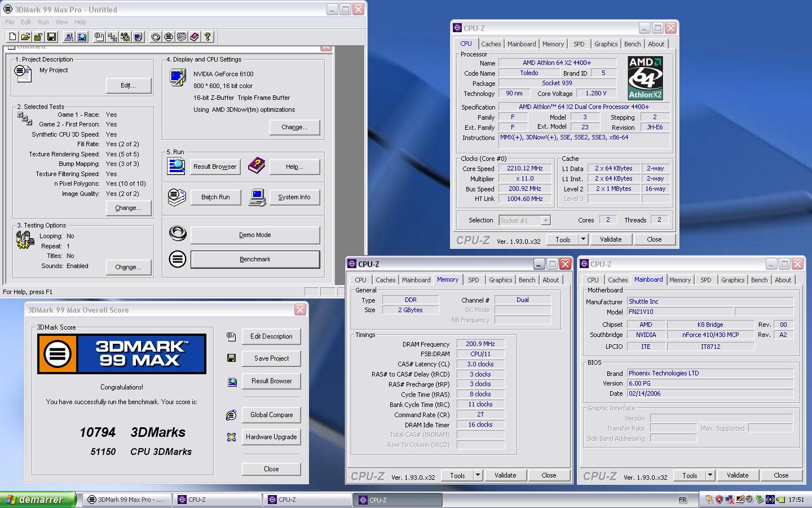The image size is (812, 508).
Task: Open the Edit menu in 3DMark
Action: [x=26, y=22]
